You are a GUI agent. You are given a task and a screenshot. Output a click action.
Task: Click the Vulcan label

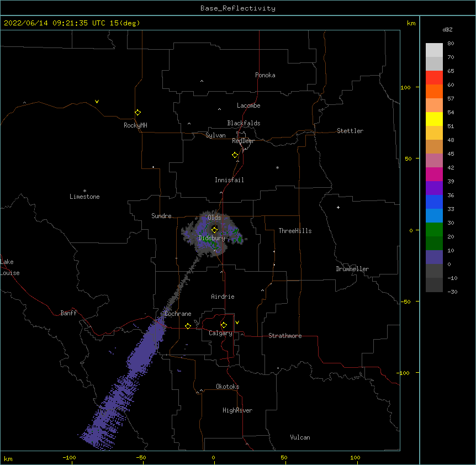point(300,437)
